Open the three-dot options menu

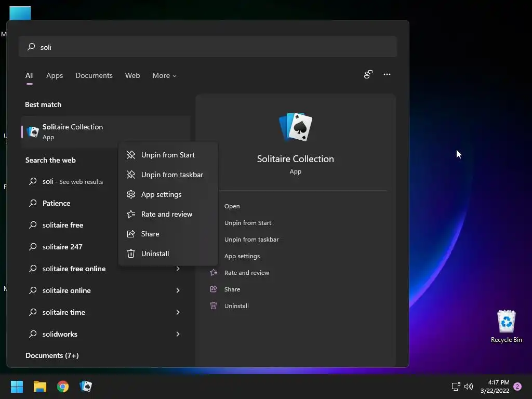tap(387, 74)
